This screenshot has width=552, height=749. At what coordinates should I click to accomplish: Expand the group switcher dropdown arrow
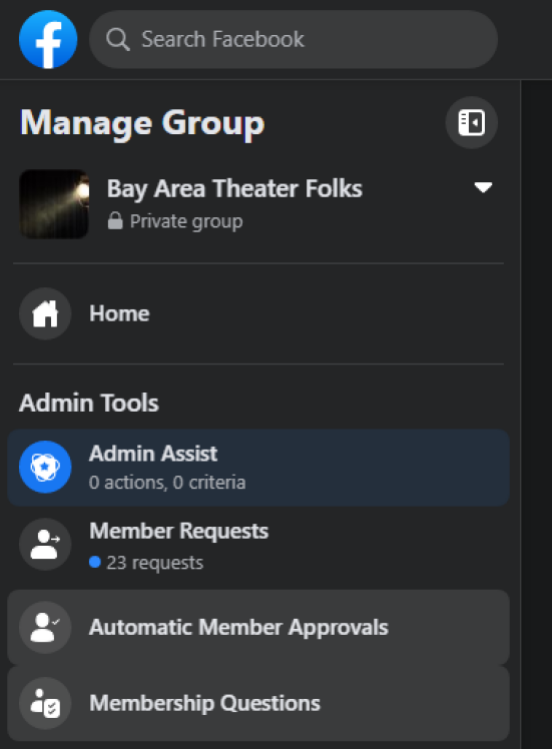coord(483,187)
